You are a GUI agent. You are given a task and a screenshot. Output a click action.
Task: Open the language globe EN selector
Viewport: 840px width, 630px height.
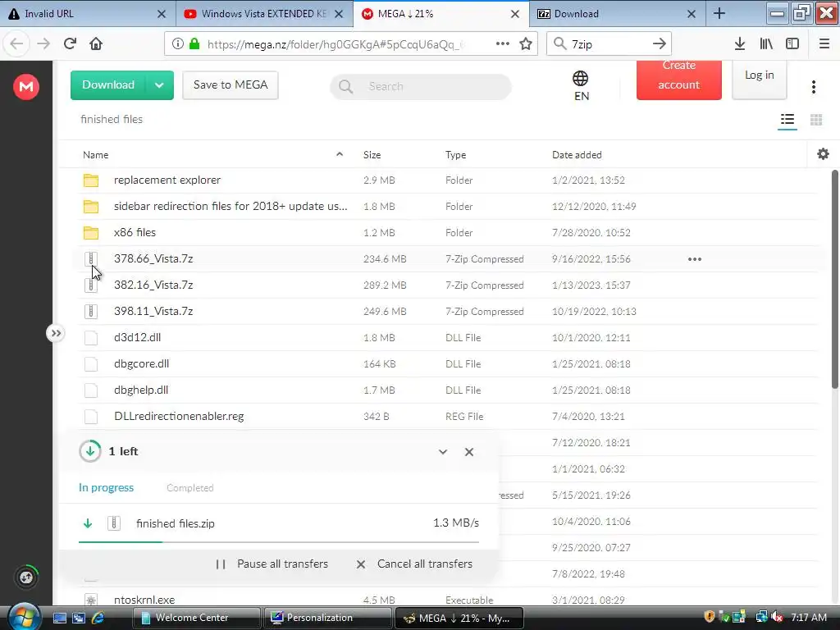(x=581, y=85)
